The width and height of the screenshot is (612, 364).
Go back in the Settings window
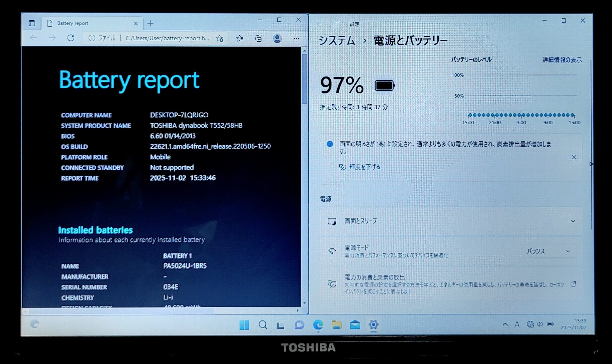[319, 24]
